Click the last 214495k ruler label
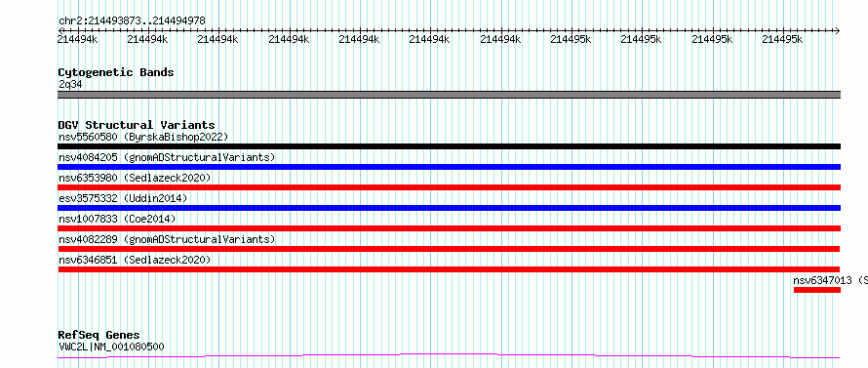Viewport: 868px width, 368px height. point(782,39)
